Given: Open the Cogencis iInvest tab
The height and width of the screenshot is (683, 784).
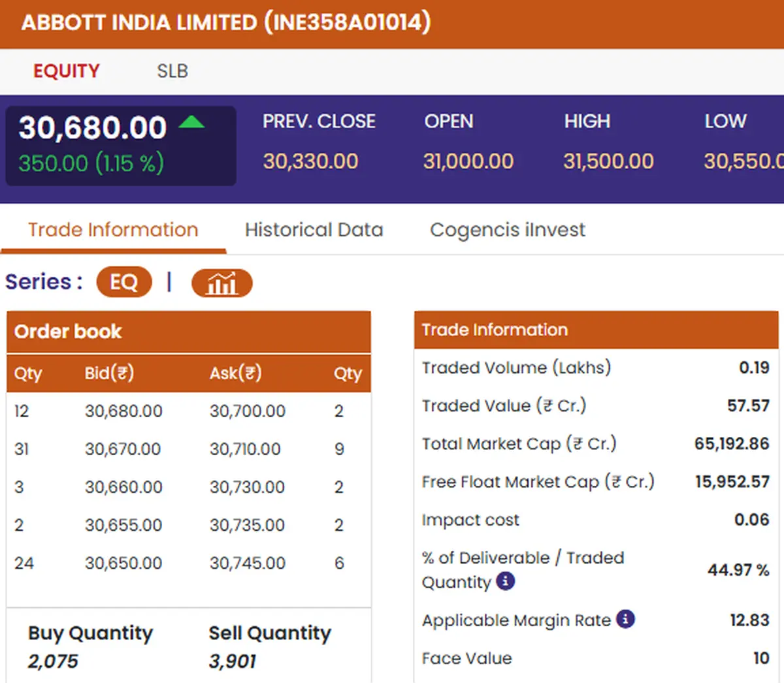Looking at the screenshot, I should [x=508, y=230].
